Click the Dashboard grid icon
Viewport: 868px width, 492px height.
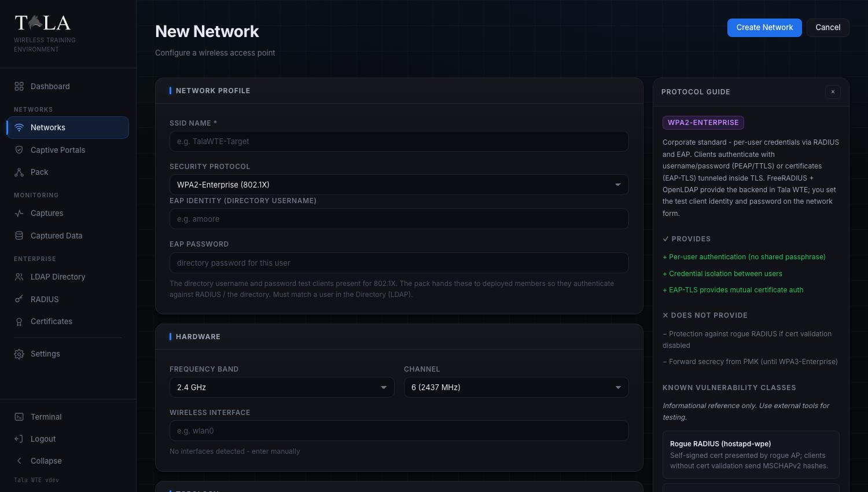point(19,86)
